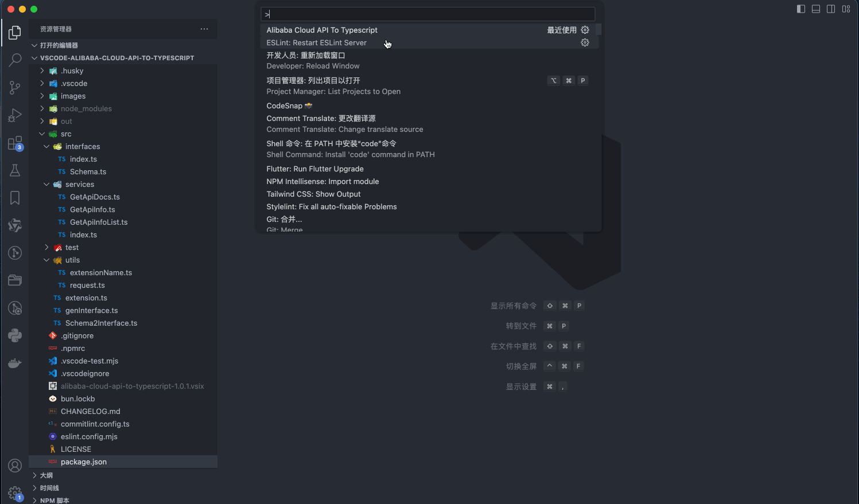Select Shell Command: Install 'code' command in PATH
The height and width of the screenshot is (504, 859).
tap(429, 149)
